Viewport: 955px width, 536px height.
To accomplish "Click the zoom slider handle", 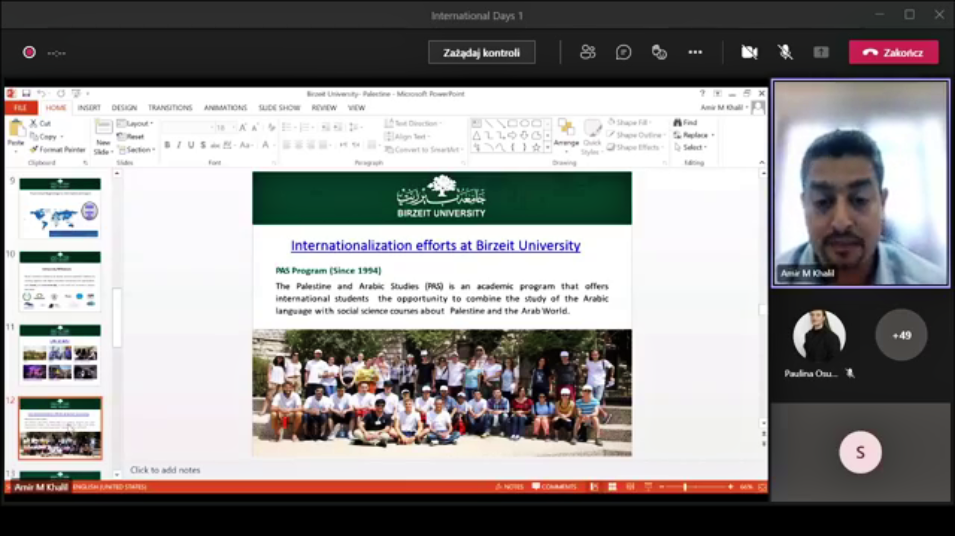I will (685, 487).
